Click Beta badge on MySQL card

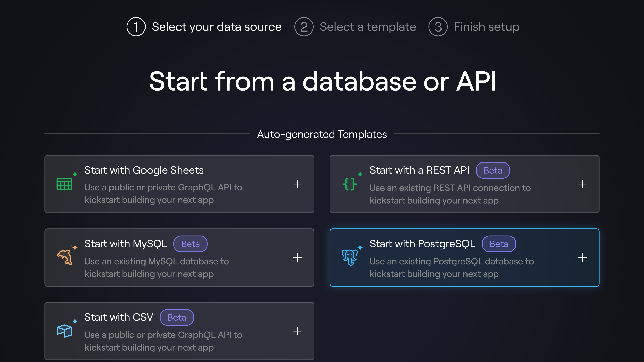pos(191,244)
